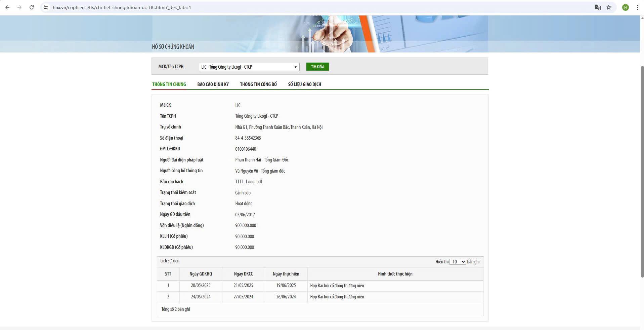Click the HỒ SƠ CHỨNG KHOÁN banner heading

point(173,47)
